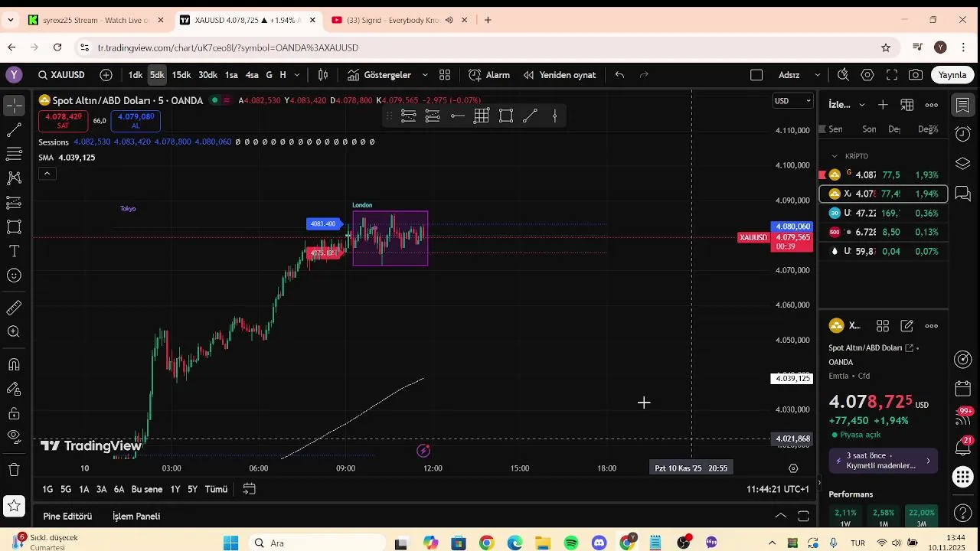
Task: Open the emoji icons tool
Action: pos(14,275)
